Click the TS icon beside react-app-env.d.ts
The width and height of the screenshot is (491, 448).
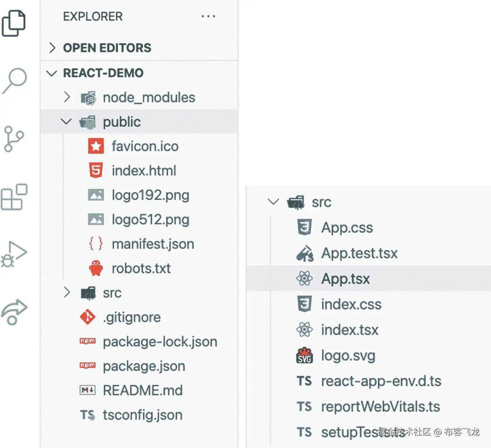304,381
